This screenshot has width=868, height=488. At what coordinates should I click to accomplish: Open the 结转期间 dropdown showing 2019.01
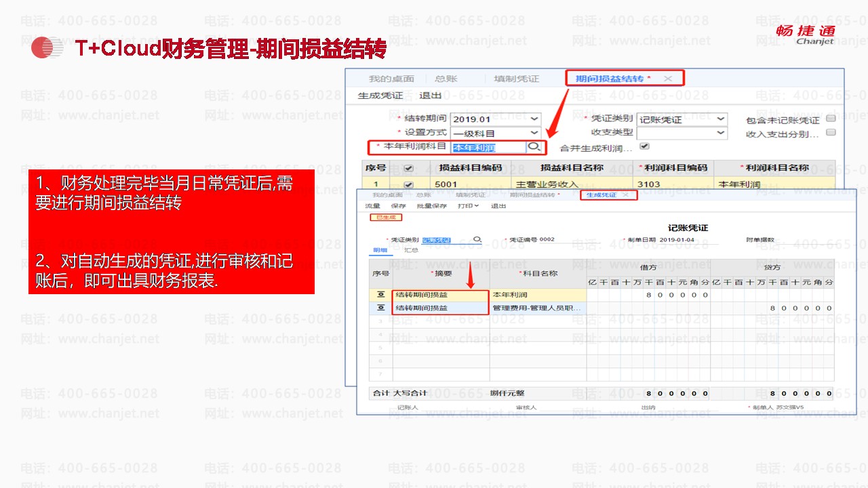click(496, 119)
